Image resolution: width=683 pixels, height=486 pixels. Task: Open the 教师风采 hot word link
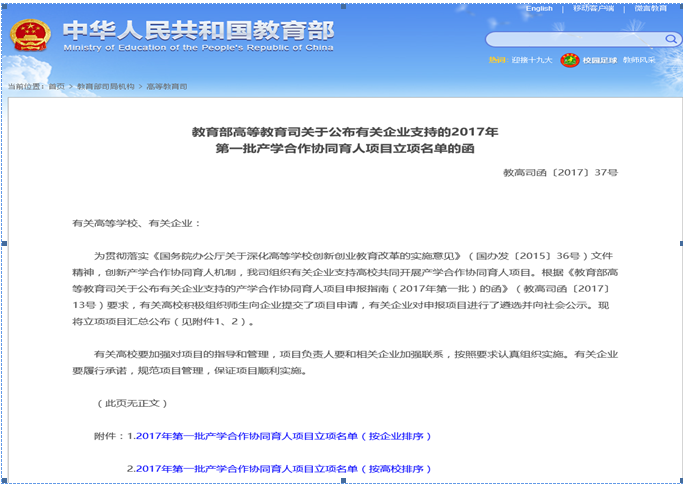coord(639,60)
